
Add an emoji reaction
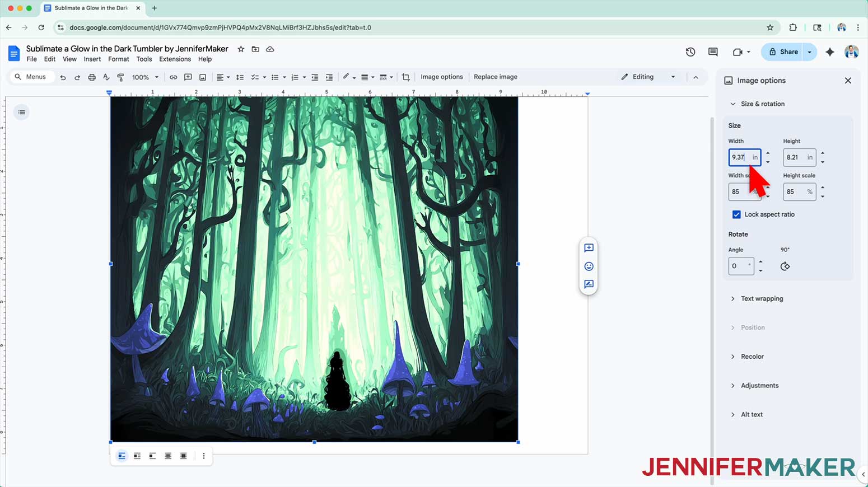[589, 266]
